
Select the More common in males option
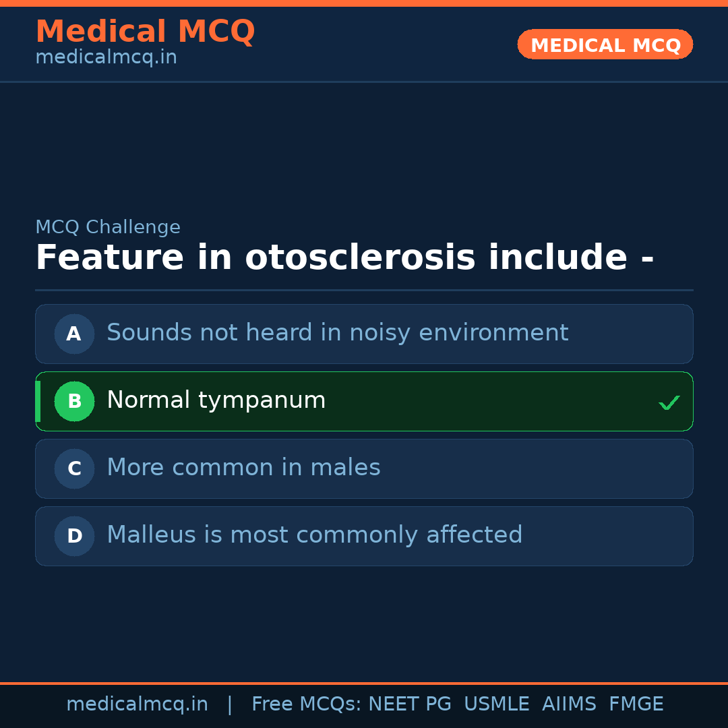364,468
